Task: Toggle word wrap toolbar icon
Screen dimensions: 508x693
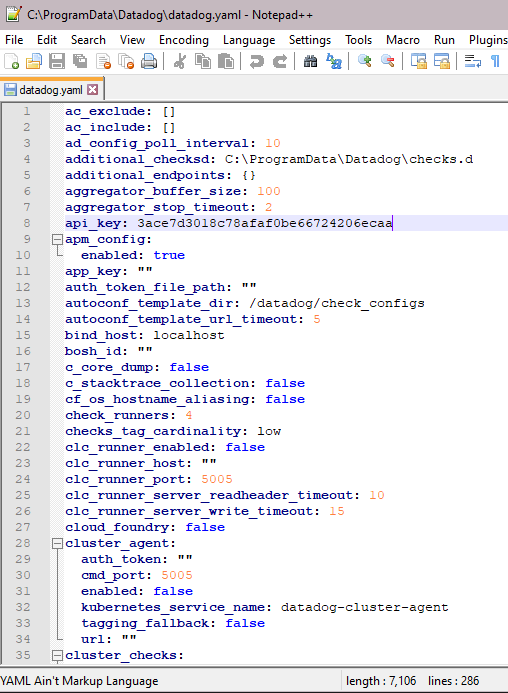Action: (473, 61)
